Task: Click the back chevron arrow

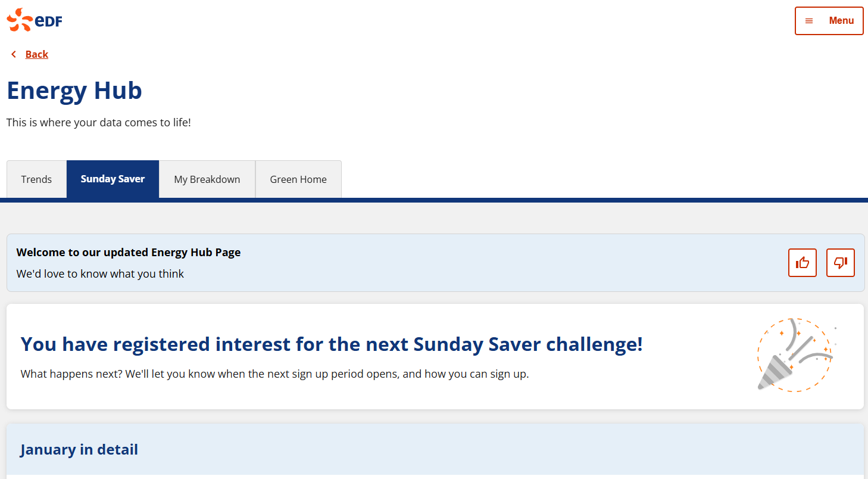Action: (14, 54)
